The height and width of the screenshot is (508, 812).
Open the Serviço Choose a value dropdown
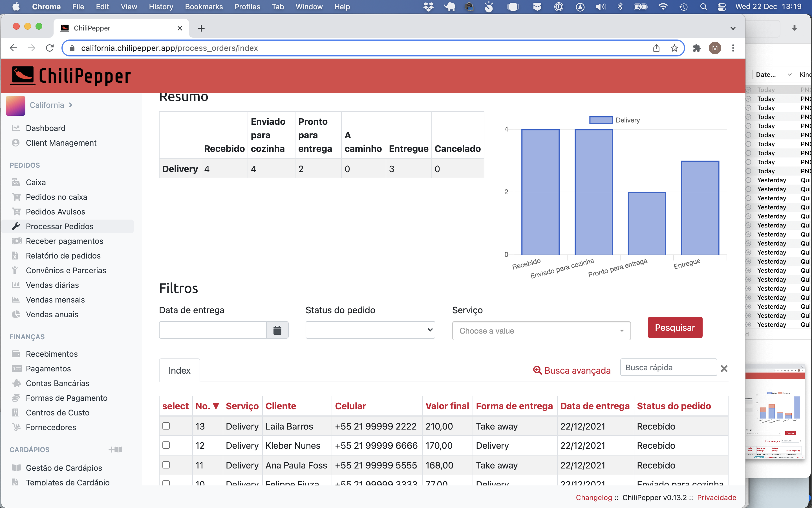pos(541,331)
